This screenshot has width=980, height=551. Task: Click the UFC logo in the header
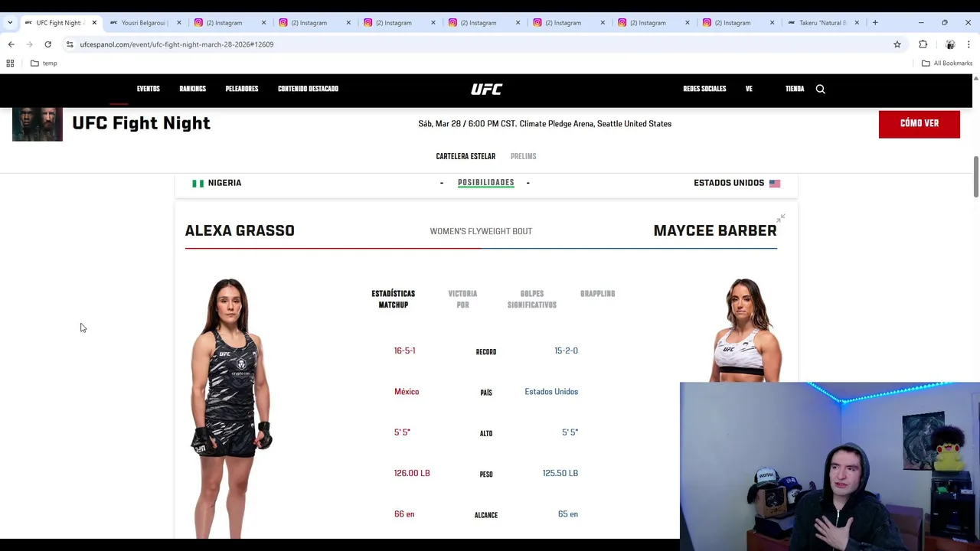point(486,89)
